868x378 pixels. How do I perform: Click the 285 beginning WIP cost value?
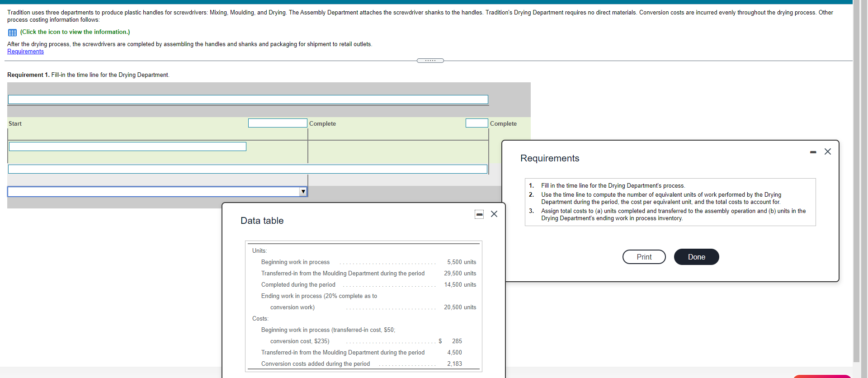457,341
